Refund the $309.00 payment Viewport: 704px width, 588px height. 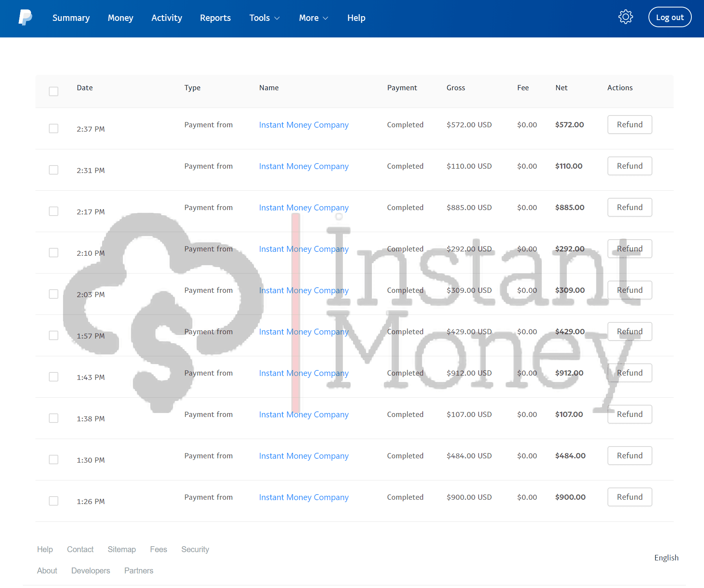point(630,290)
